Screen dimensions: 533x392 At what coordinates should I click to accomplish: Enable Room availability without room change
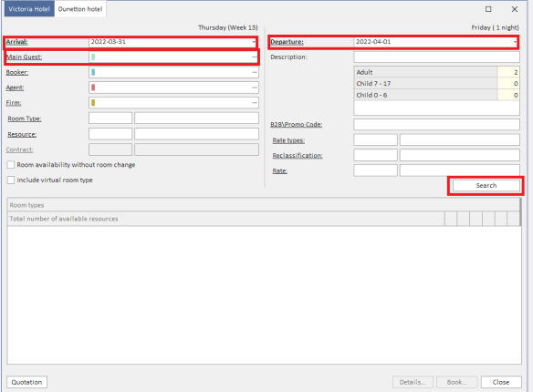11,165
